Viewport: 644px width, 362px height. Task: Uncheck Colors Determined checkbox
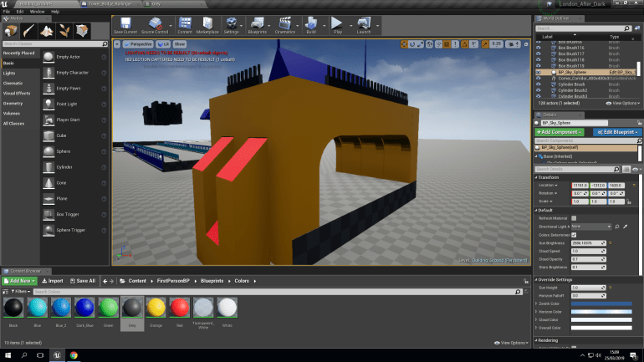click(x=574, y=235)
